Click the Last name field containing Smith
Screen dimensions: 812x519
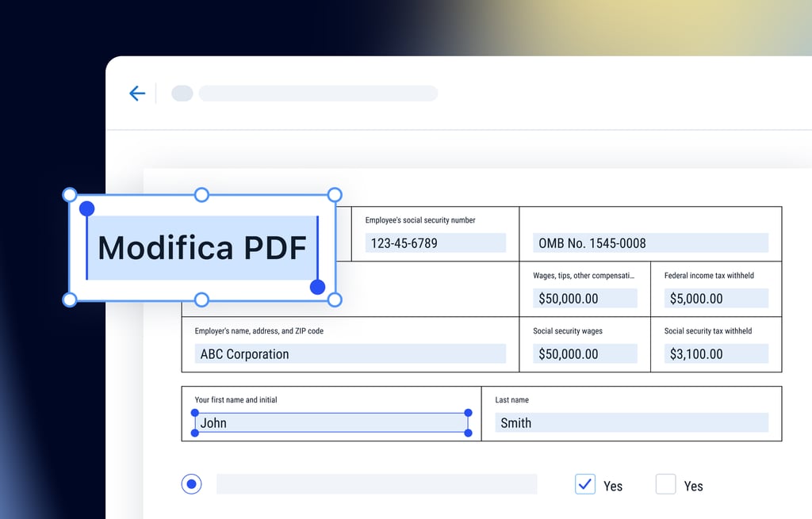click(x=631, y=423)
